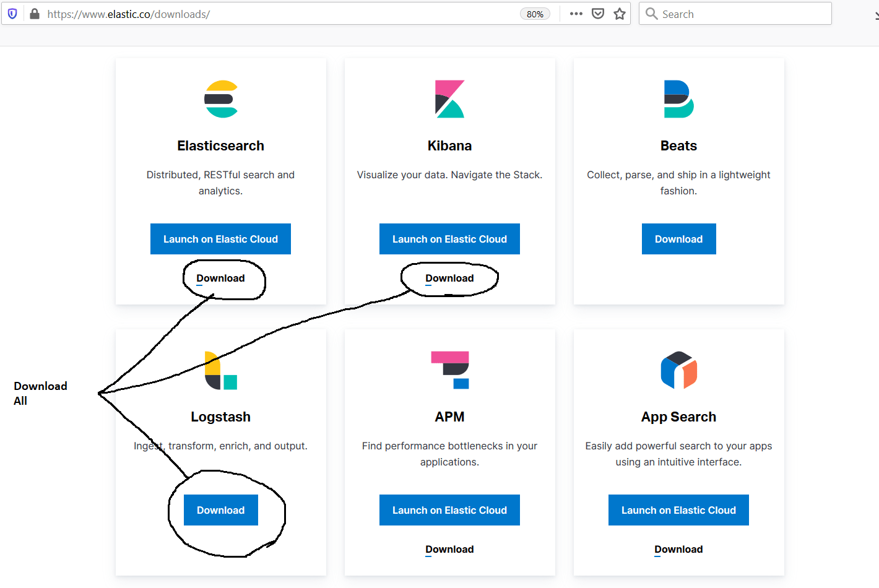Viewport: 879px width, 588px height.
Task: Select the Kibana card title
Action: [x=450, y=146]
